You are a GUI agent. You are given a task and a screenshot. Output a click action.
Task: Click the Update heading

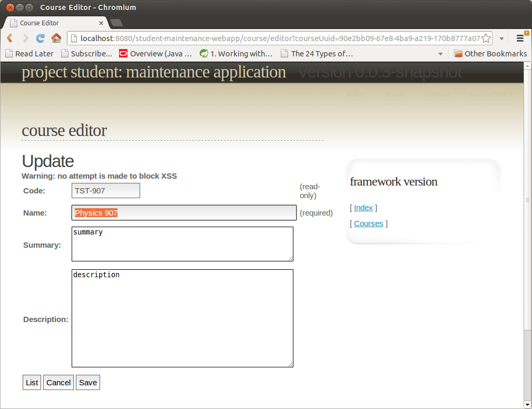click(48, 161)
